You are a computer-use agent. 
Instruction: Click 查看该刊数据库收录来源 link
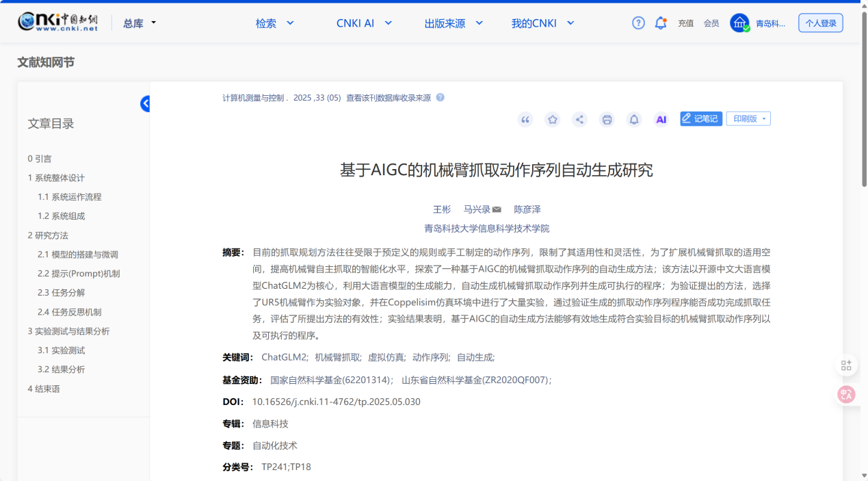(388, 98)
